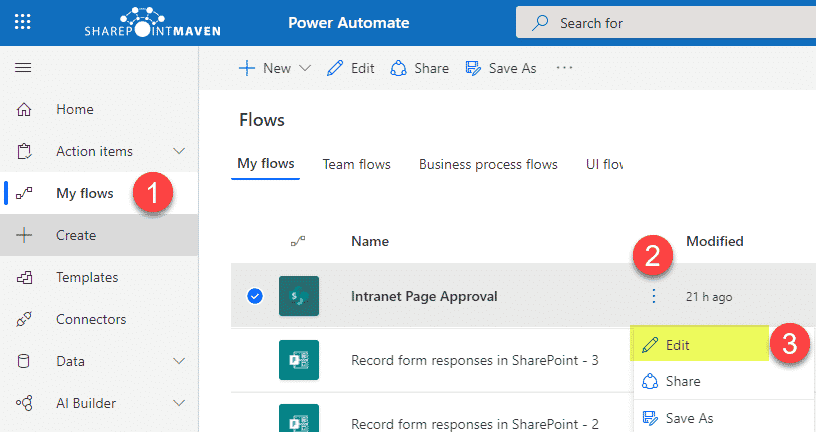Image resolution: width=816 pixels, height=432 pixels.
Task: Switch to the Business process flows tab
Action: click(x=488, y=164)
